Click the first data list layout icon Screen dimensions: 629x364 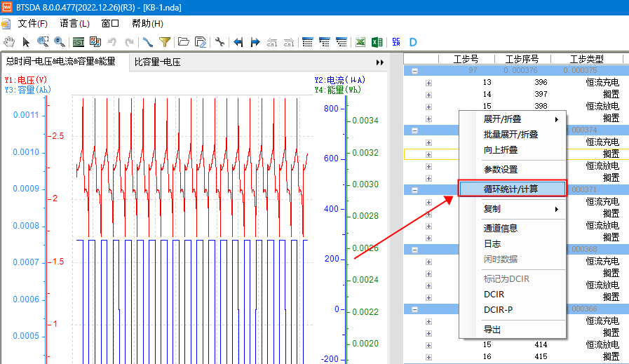pyautogui.click(x=308, y=42)
